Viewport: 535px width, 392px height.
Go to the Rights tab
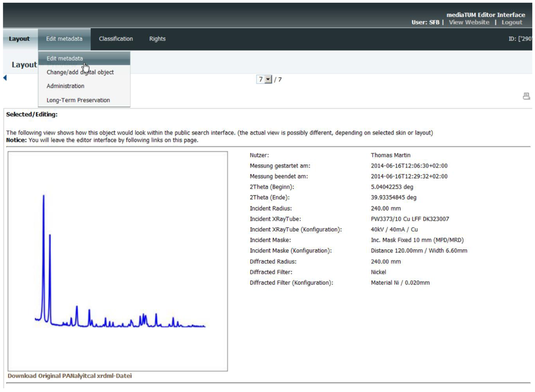(x=157, y=39)
